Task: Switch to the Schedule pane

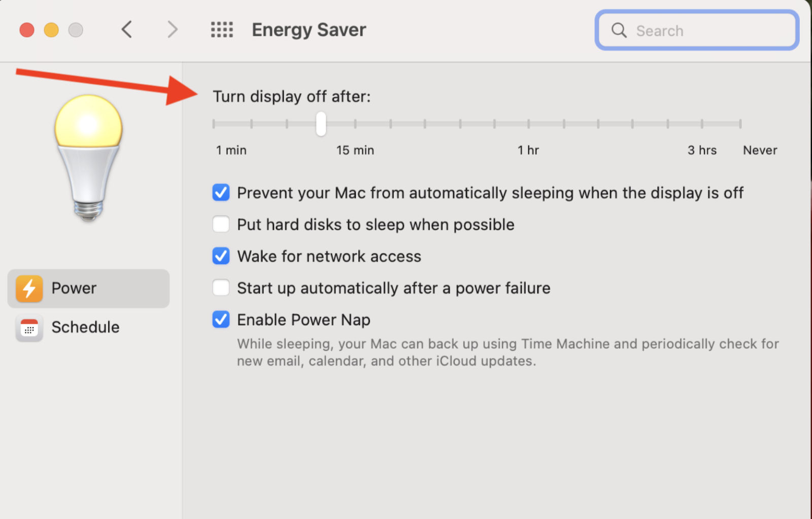Action: 85,327
